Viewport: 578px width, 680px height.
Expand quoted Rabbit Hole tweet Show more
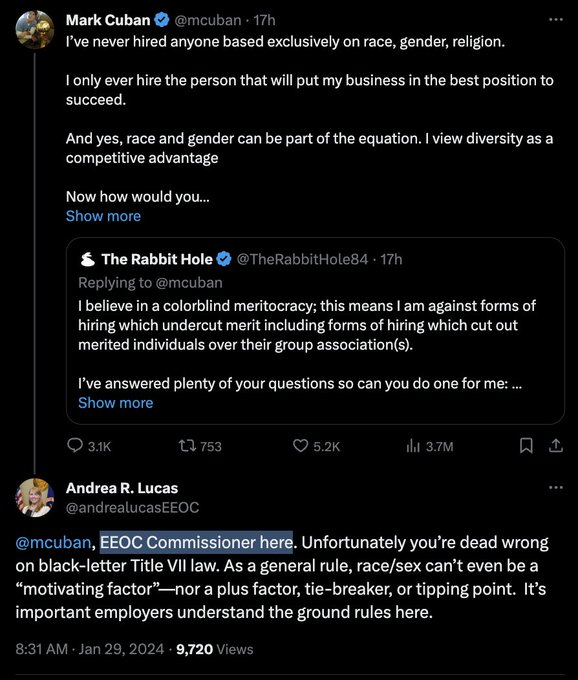(x=115, y=403)
